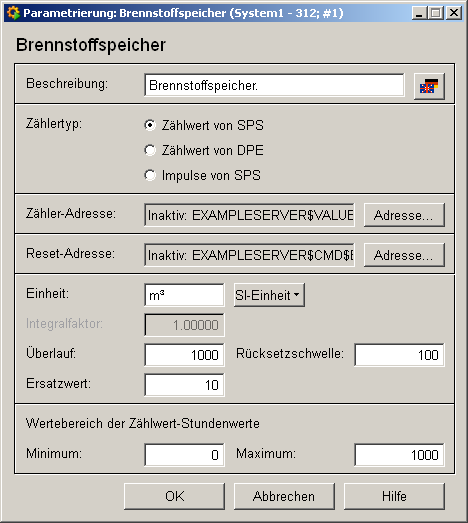468x523 pixels.
Task: Close the Parametrierung dialog window
Action: (454, 13)
